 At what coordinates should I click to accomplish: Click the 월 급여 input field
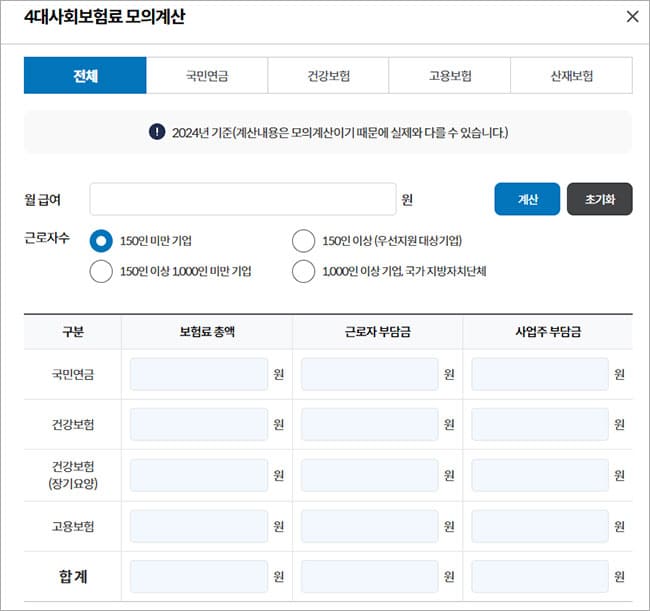(243, 199)
